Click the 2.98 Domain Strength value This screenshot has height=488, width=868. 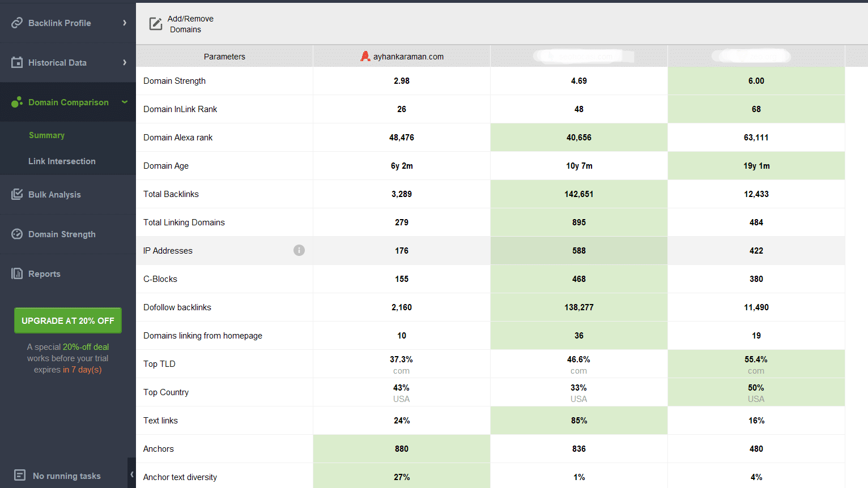pyautogui.click(x=402, y=81)
